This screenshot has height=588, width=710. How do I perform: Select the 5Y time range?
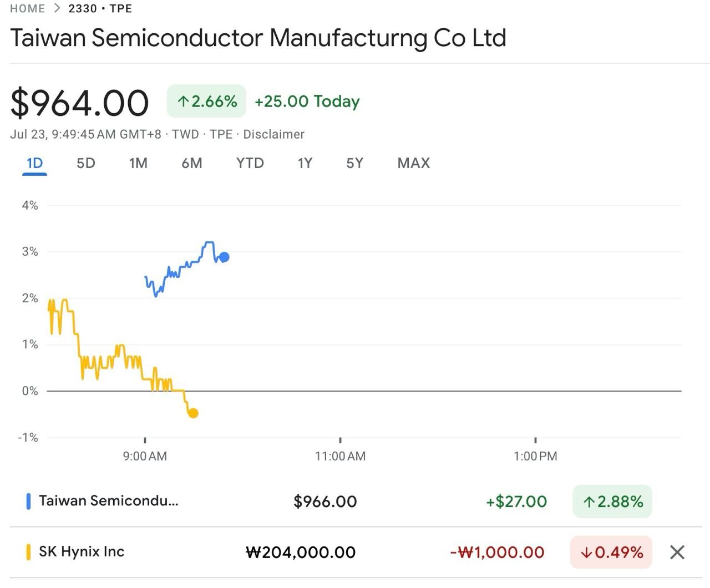[x=354, y=163]
